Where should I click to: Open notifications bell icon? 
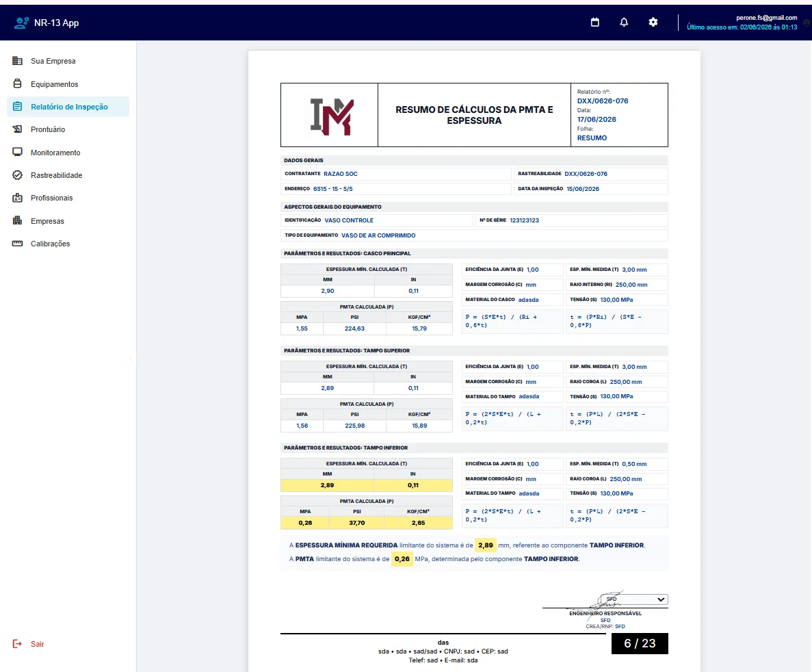point(624,23)
